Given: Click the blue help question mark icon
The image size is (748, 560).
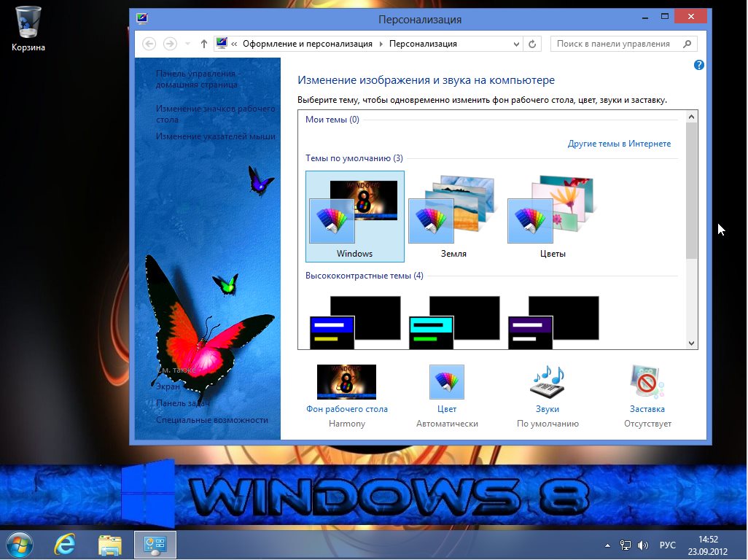Looking at the screenshot, I should [699, 66].
